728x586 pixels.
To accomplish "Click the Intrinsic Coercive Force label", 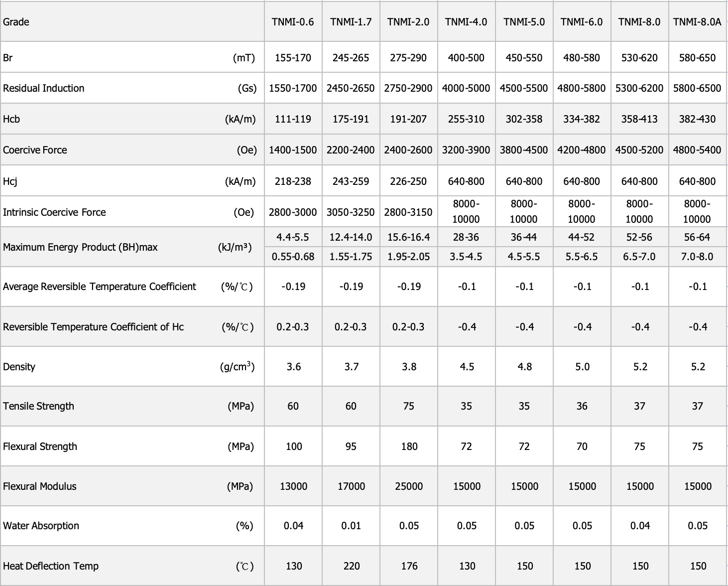I will (54, 212).
